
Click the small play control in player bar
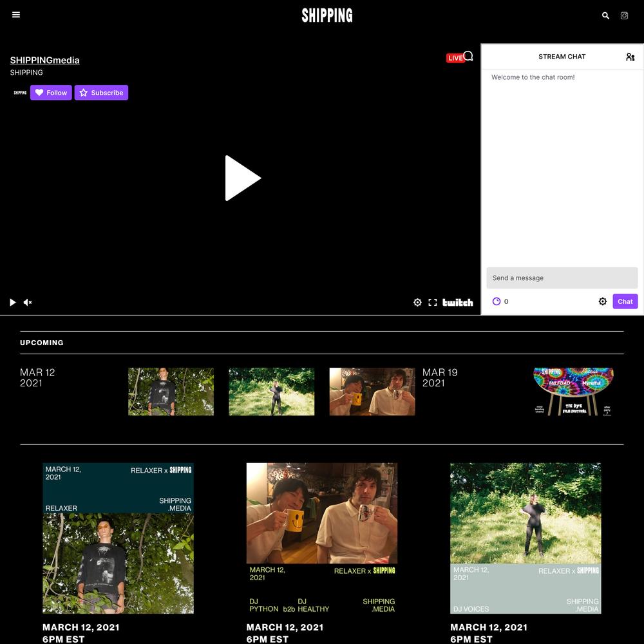13,302
